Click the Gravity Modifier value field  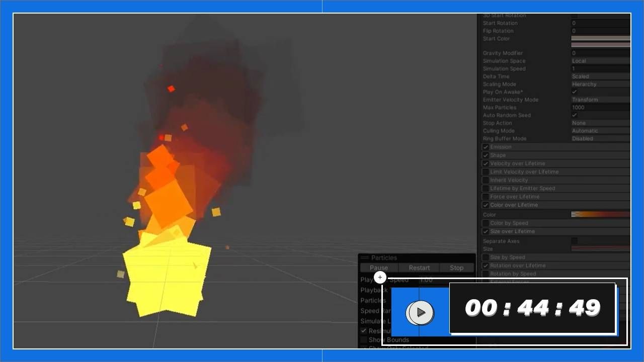point(601,53)
